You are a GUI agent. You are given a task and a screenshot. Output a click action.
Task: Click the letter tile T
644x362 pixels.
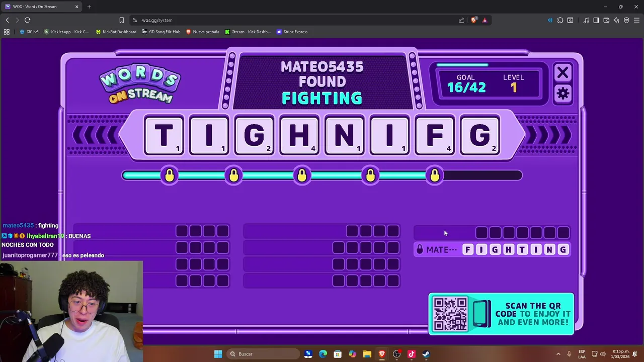(x=164, y=135)
